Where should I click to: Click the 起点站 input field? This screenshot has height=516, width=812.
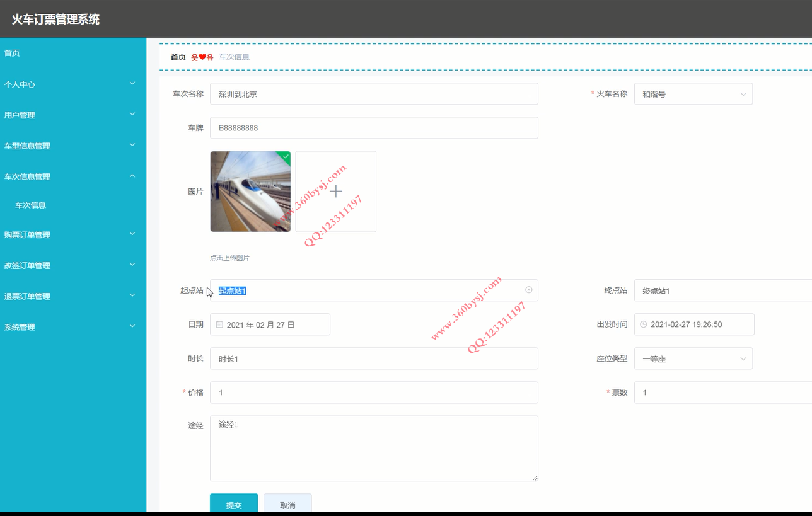(374, 290)
